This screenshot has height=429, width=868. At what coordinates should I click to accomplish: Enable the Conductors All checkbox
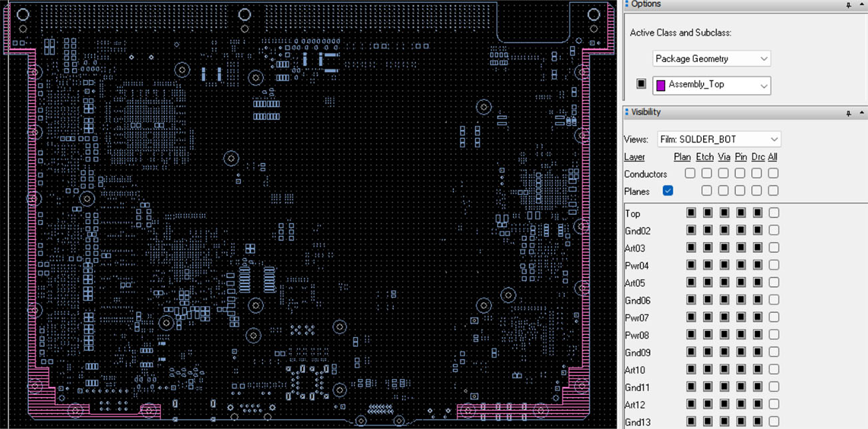coord(773,173)
